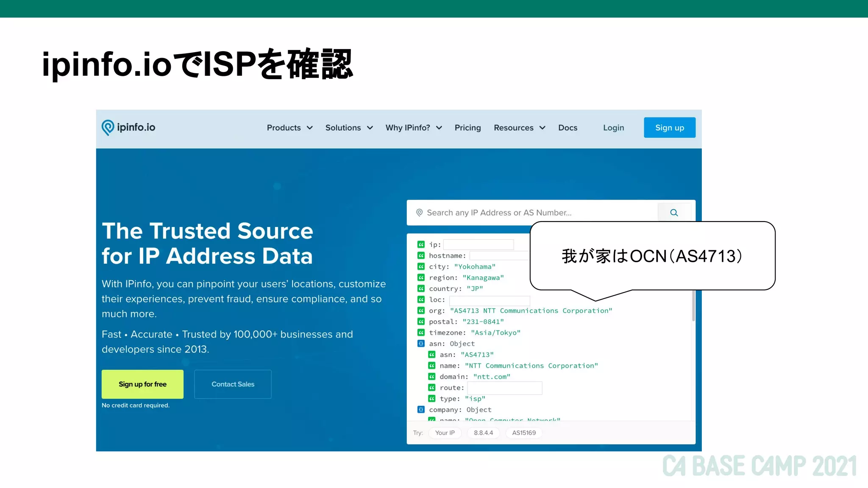Screen dimensions: 868x488
Task: Click the search magnifier button
Action: click(x=674, y=213)
